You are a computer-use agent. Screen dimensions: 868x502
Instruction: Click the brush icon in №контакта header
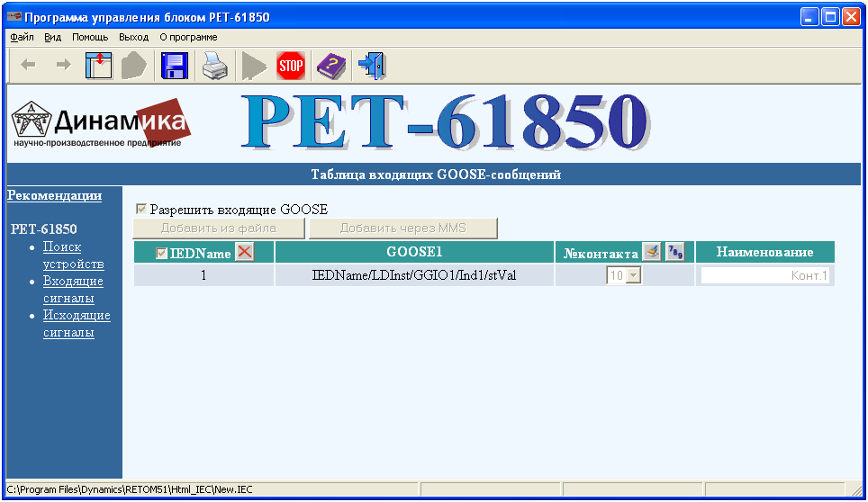(x=652, y=252)
